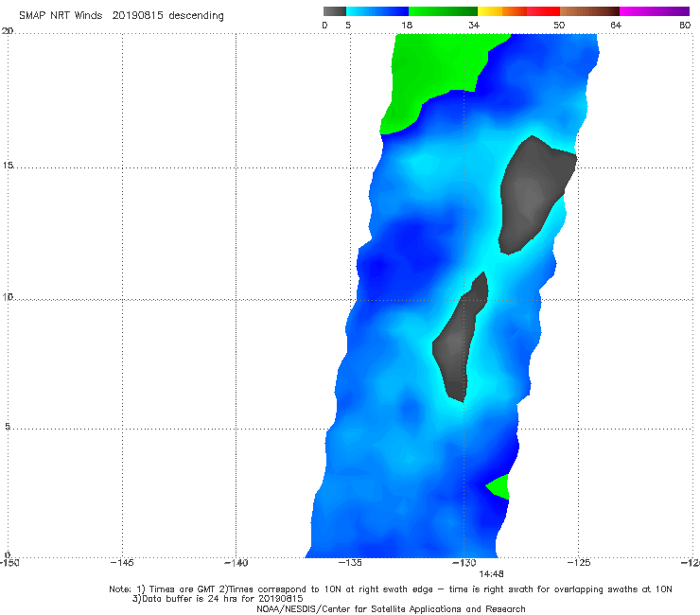The image size is (700, 615).
Task: Click the 'Note: 1) Times are GMT' text line
Action: 391,589
